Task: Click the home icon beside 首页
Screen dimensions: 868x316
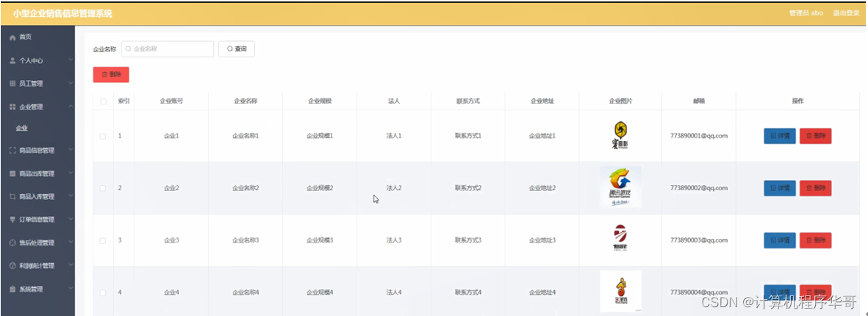Action: [x=12, y=37]
